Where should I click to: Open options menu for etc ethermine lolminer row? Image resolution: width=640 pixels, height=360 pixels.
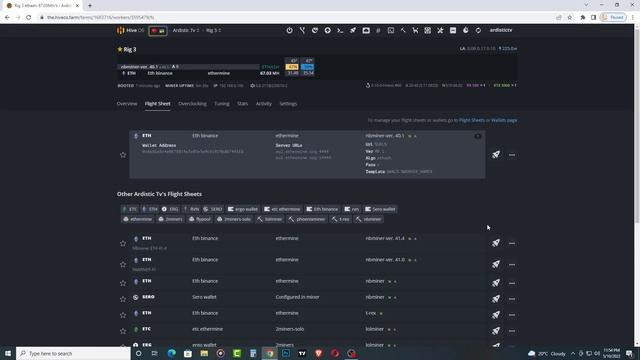(x=512, y=331)
